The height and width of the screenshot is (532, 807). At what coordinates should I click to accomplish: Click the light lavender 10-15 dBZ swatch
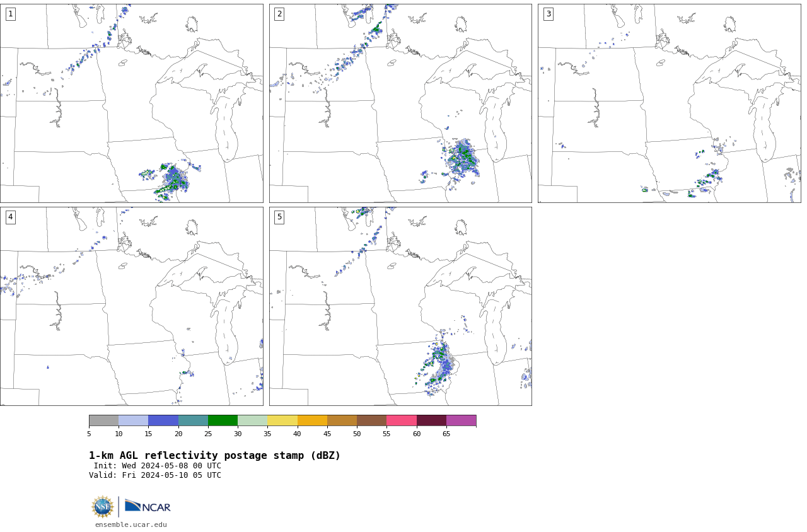[133, 420]
